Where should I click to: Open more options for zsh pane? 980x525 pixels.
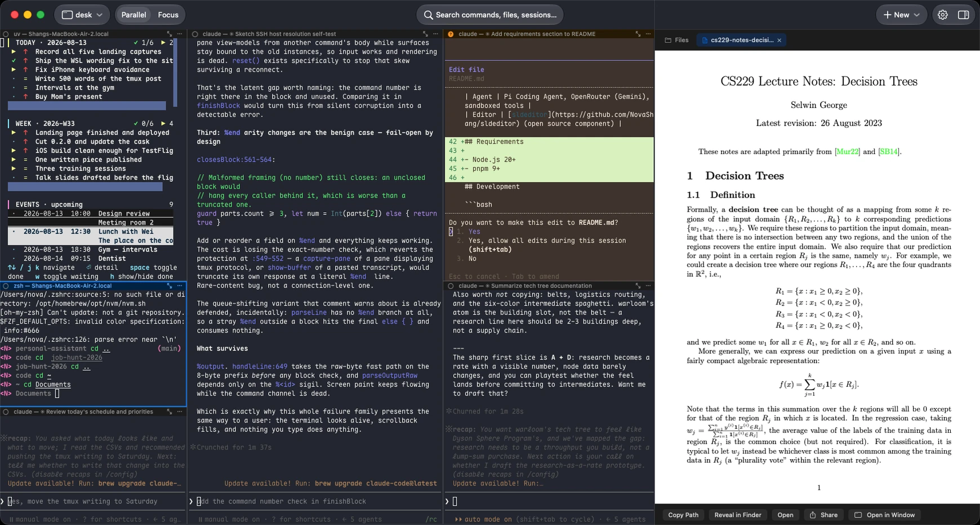pyautogui.click(x=180, y=286)
